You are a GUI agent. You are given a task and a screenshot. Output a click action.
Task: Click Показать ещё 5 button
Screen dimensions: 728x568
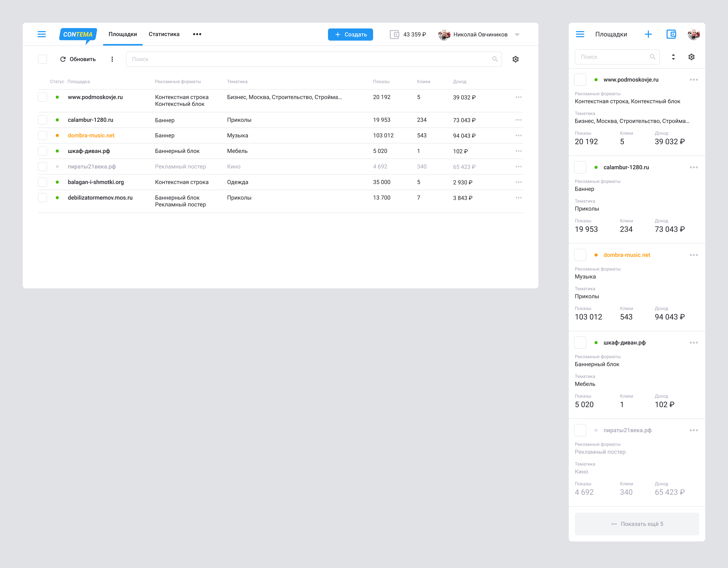pos(637,524)
